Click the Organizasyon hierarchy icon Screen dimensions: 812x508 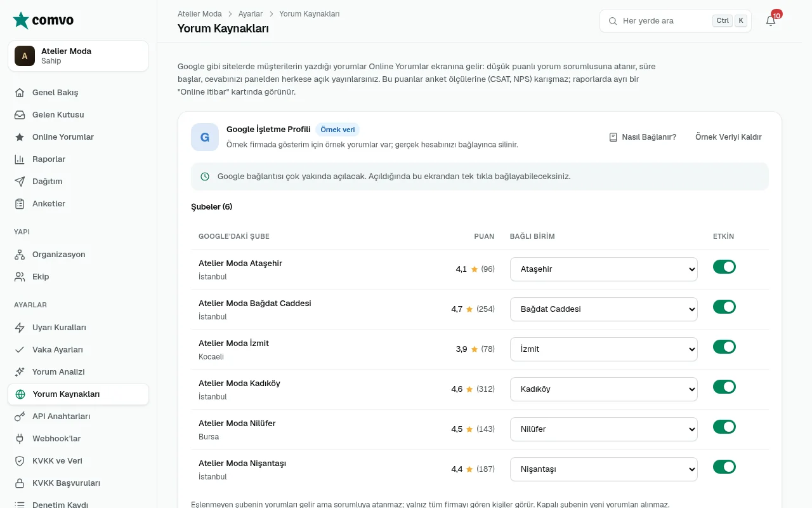20,255
